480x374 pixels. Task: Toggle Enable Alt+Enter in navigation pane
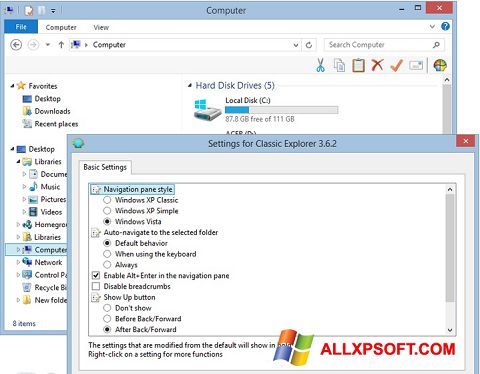(x=96, y=275)
